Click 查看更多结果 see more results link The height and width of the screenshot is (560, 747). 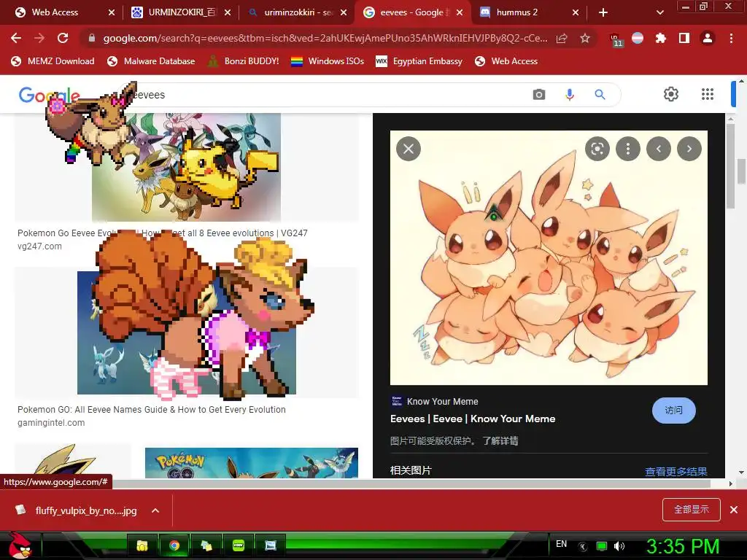click(676, 472)
